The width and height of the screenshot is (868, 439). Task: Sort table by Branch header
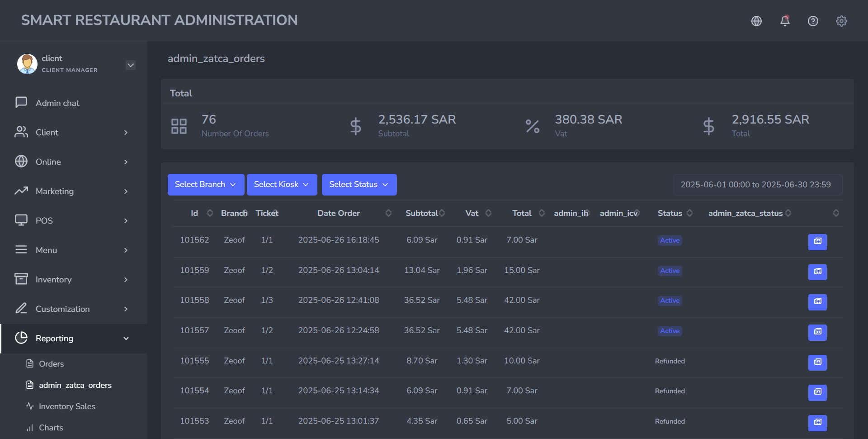pyautogui.click(x=234, y=213)
